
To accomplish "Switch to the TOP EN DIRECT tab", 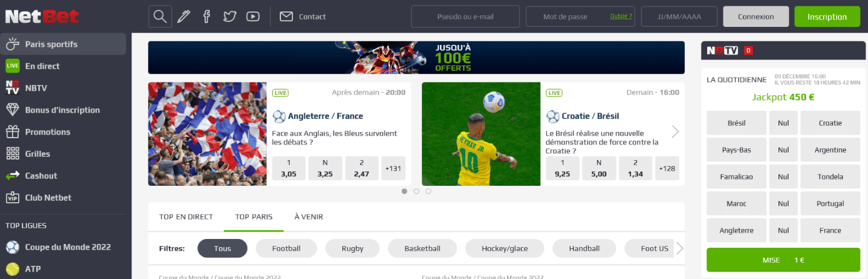I will (x=186, y=217).
